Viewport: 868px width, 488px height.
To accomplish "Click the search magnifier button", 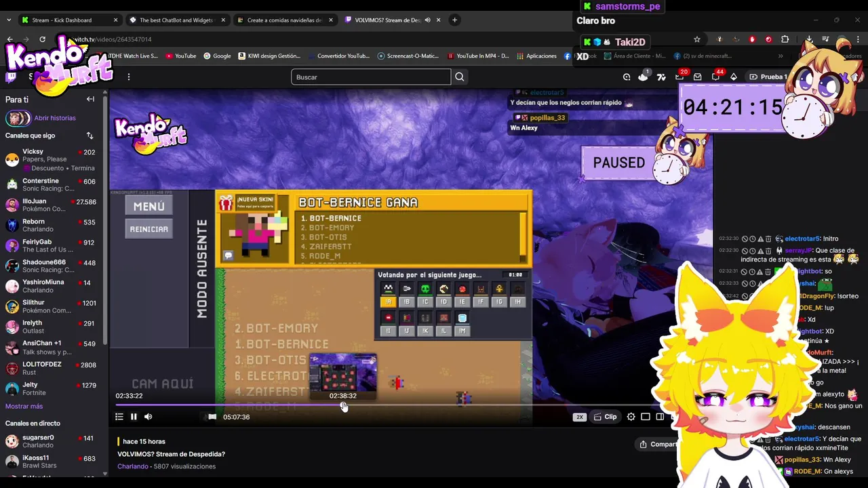I will [460, 77].
